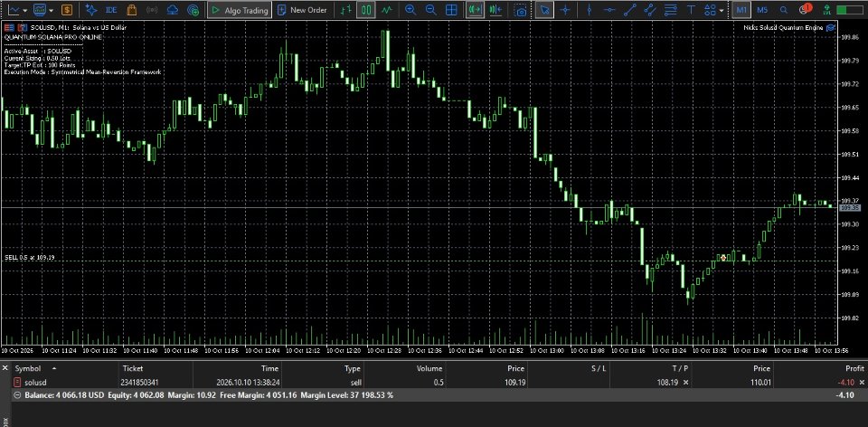Open the chart one-click trading panel icon

(x=9, y=28)
